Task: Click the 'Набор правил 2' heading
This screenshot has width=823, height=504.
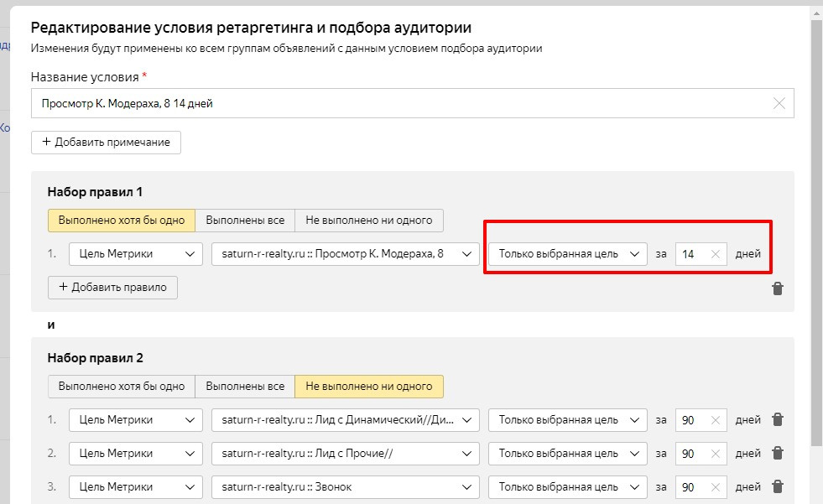Action: (x=95, y=358)
